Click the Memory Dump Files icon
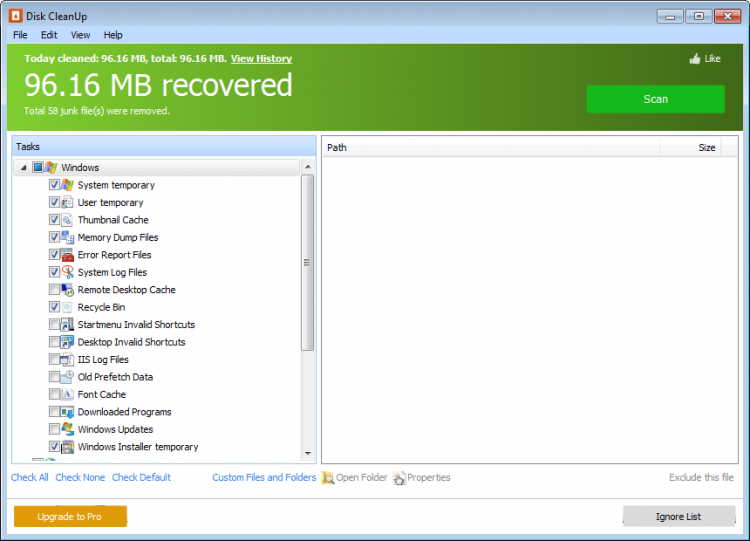The height and width of the screenshot is (541, 750). point(67,237)
